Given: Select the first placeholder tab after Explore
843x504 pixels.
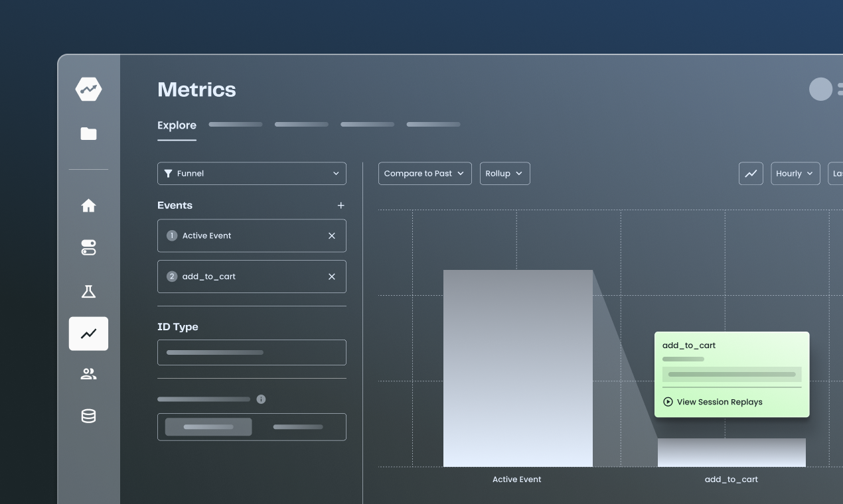Looking at the screenshot, I should 236,124.
